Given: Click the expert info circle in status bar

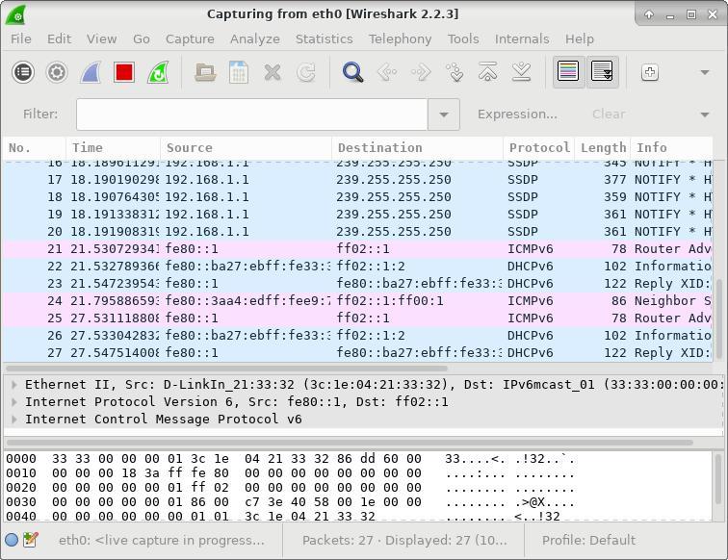Looking at the screenshot, I should click(x=12, y=540).
